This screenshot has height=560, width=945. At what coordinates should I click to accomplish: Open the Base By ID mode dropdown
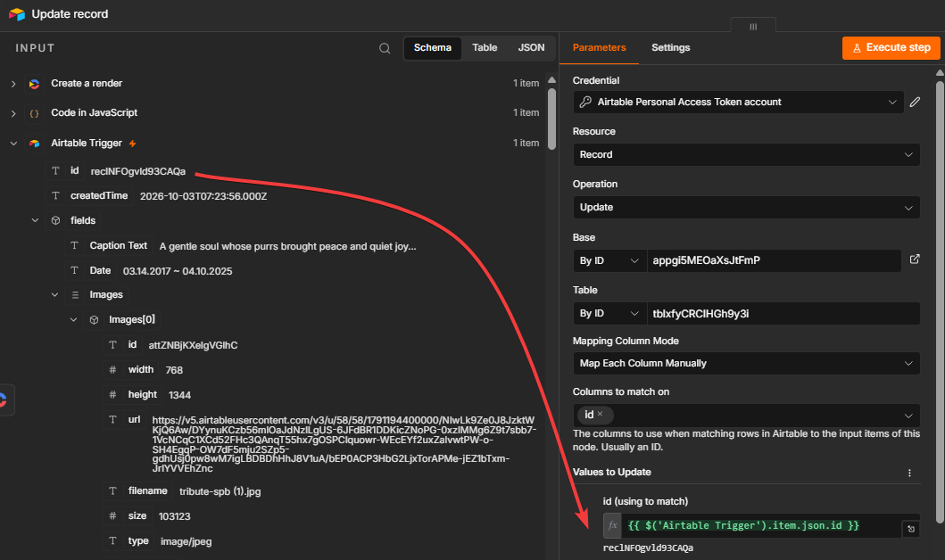click(609, 260)
